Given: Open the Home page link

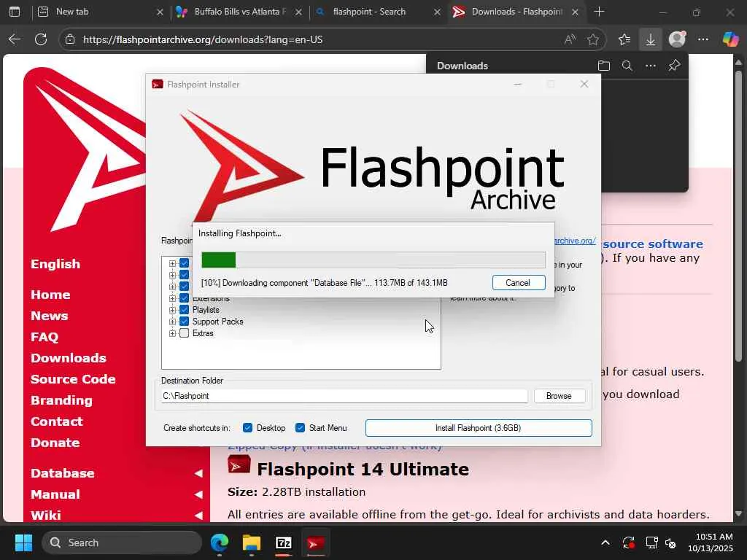Looking at the screenshot, I should (50, 295).
